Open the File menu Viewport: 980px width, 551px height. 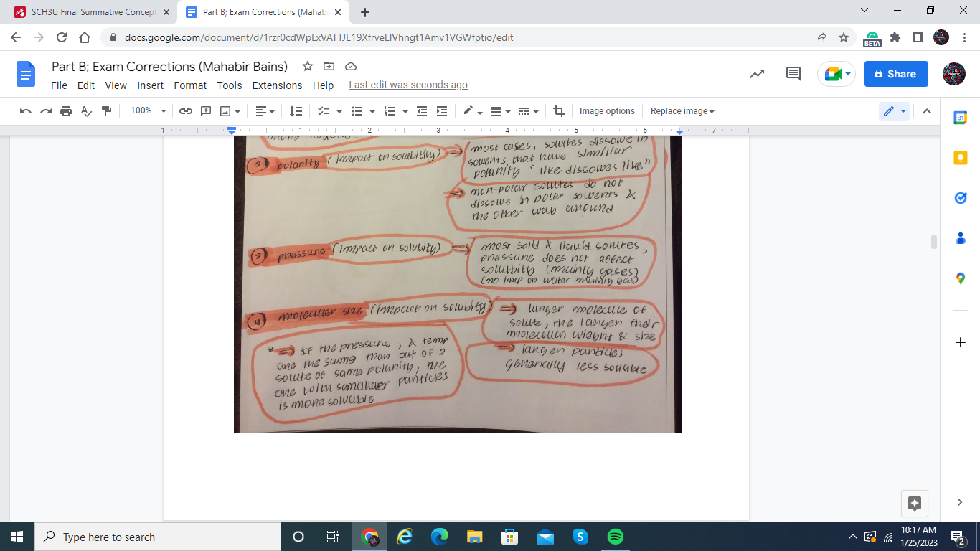pos(59,85)
